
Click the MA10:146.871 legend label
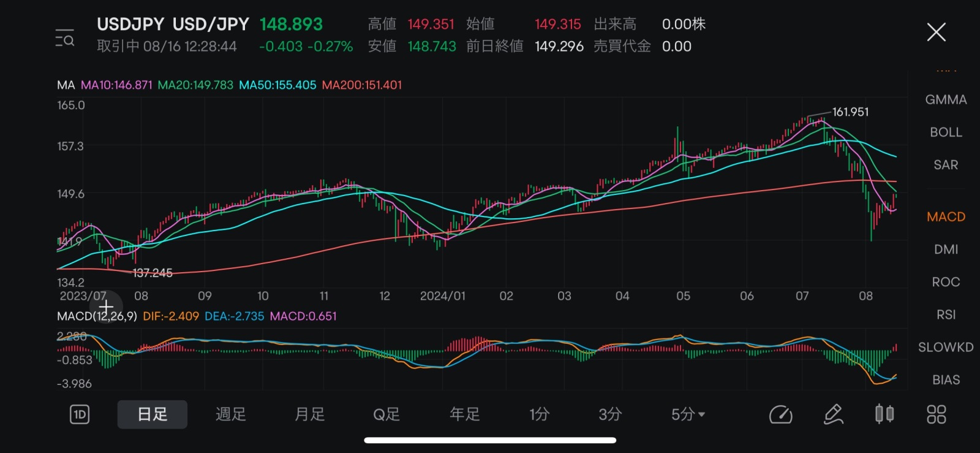tap(116, 85)
